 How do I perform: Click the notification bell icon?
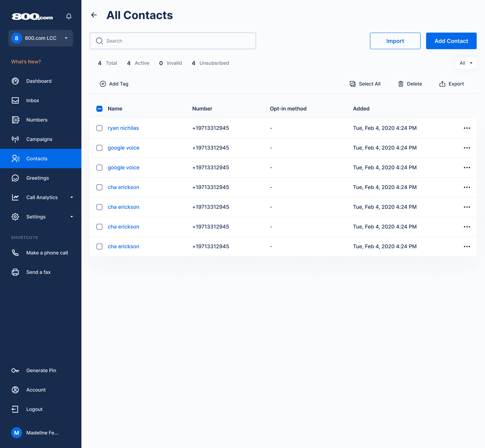(69, 16)
